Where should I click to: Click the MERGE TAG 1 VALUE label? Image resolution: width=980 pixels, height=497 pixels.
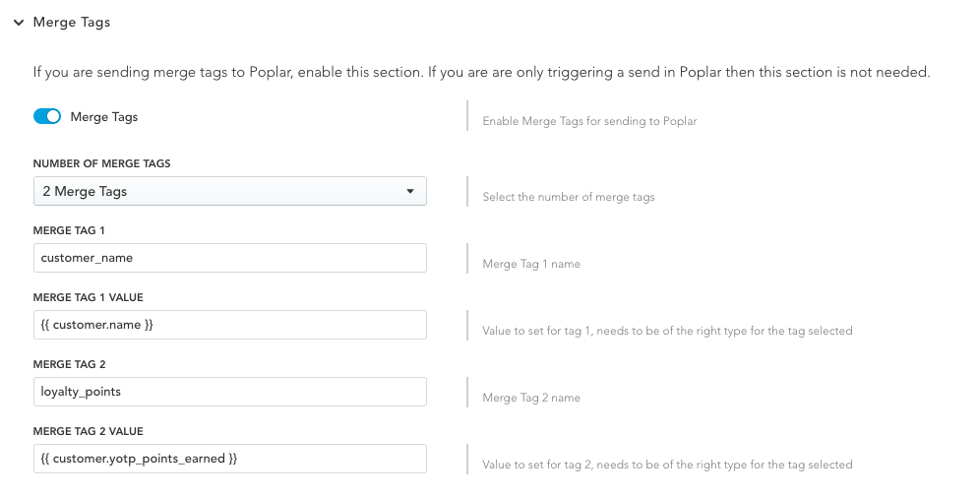89,297
